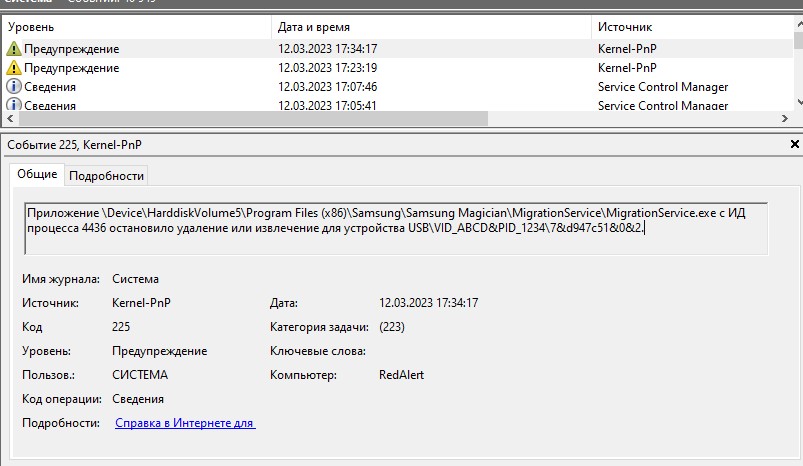Click the Пользов. value СИСТЕМА
The height and width of the screenshot is (466, 803).
tap(140, 375)
